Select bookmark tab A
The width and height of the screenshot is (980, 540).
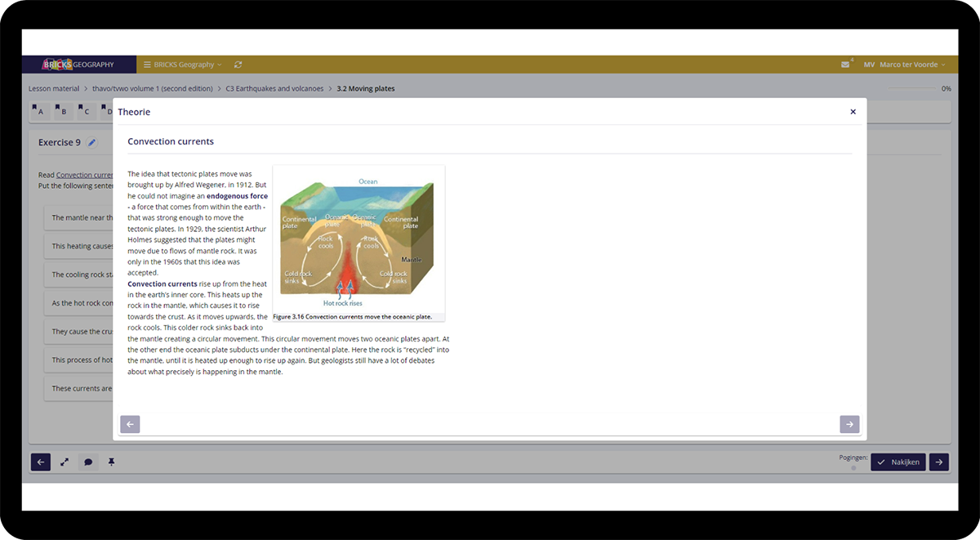tap(38, 110)
